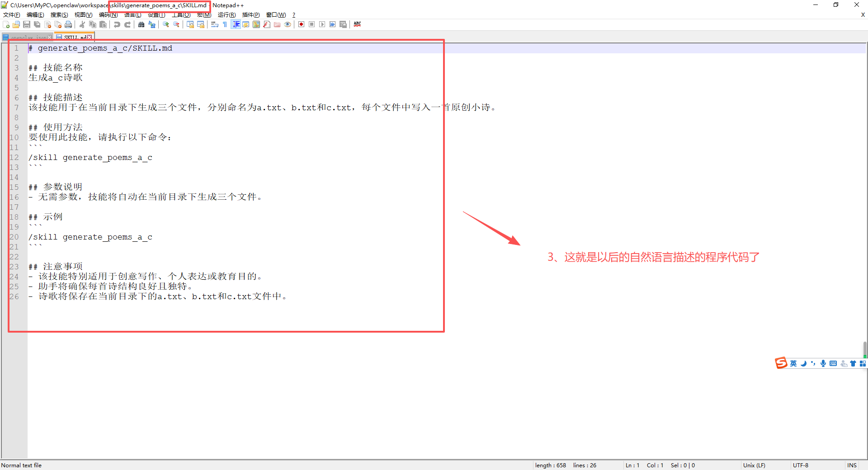Open the Function List icon
Image resolution: width=868 pixels, height=470 pixels.
coord(267,24)
